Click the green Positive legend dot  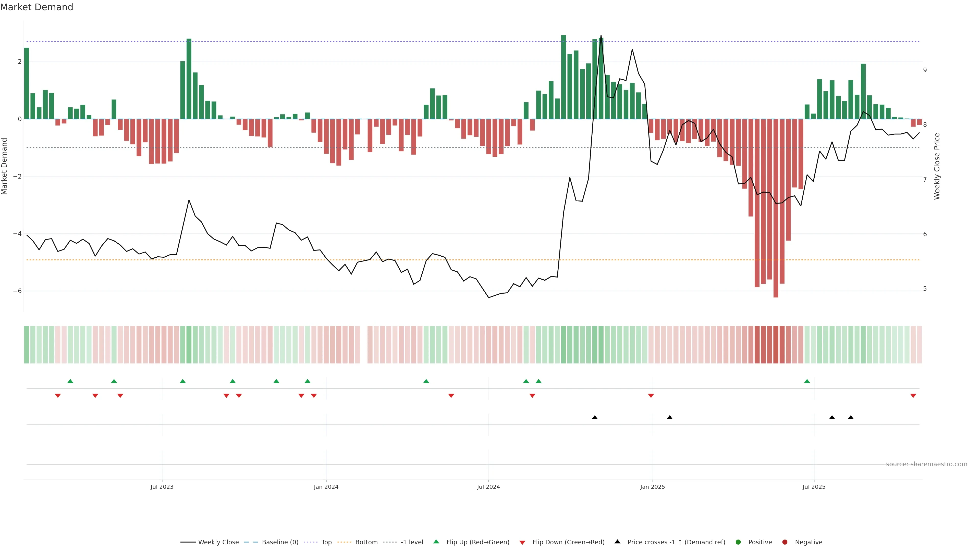pyautogui.click(x=738, y=542)
